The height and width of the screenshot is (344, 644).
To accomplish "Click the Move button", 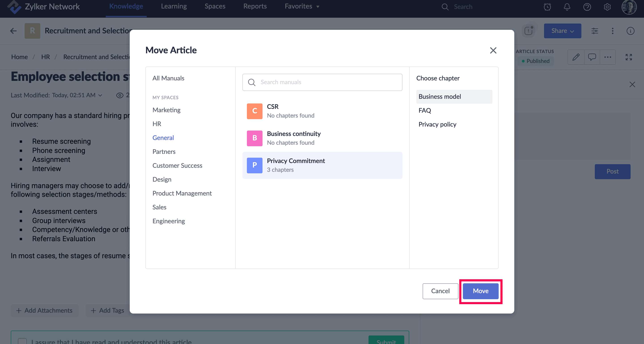I will tap(481, 291).
